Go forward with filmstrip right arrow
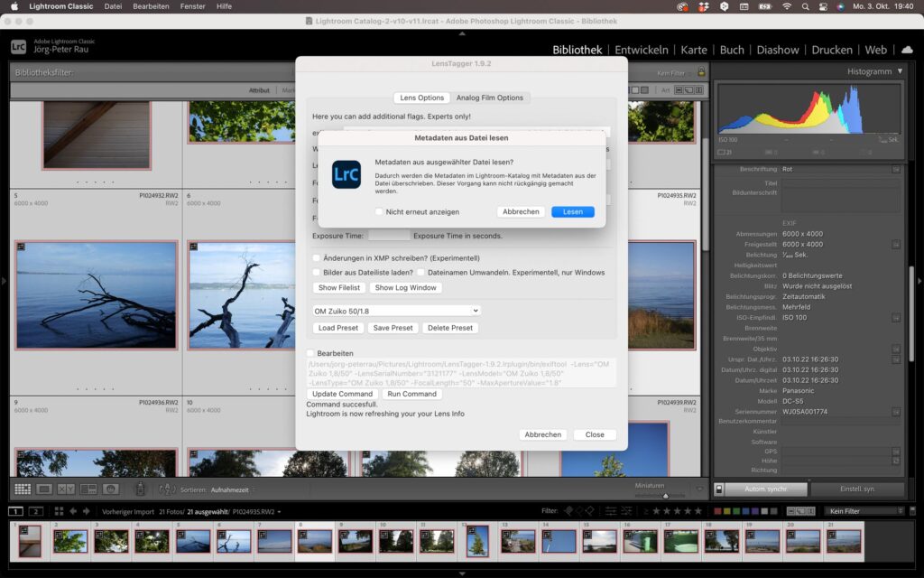Image resolution: width=924 pixels, height=578 pixels. click(x=87, y=511)
